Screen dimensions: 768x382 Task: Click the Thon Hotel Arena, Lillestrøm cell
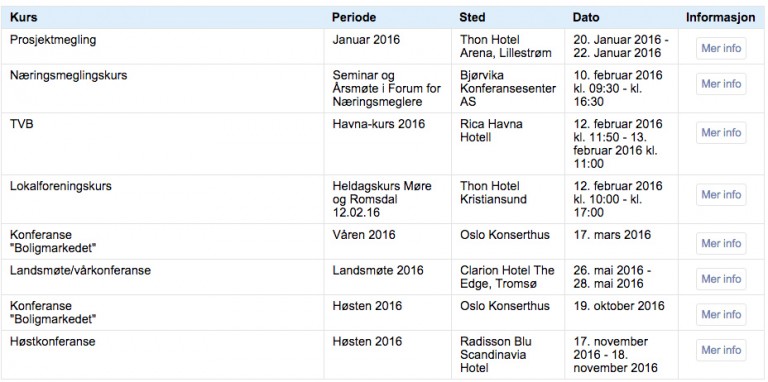(506, 47)
